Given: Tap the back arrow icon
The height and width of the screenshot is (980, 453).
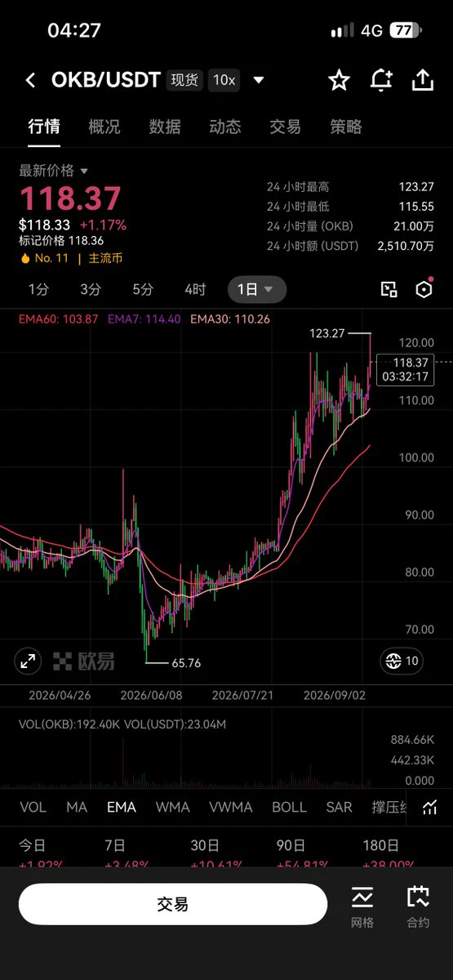Looking at the screenshot, I should click(x=31, y=80).
